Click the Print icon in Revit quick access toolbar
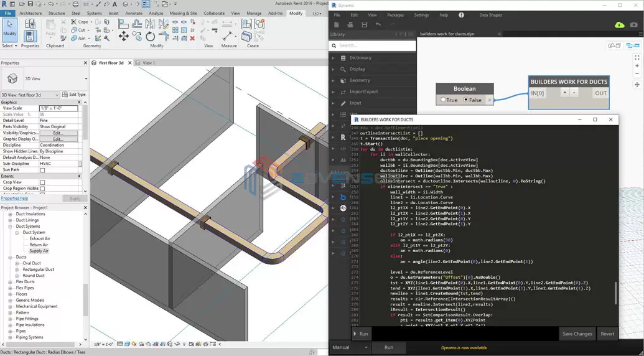Screen dimensions: 644x356 (75, 4)
